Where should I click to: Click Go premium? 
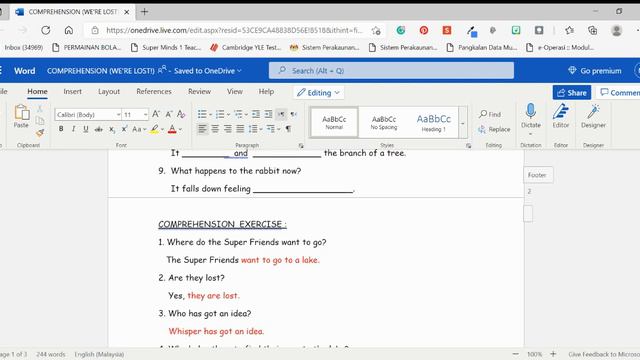coord(595,71)
